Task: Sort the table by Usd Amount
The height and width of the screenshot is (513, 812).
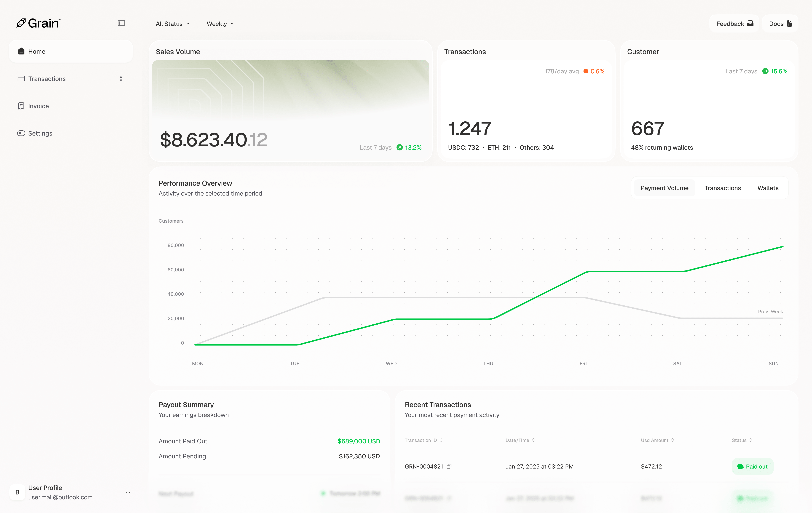Action: 673,440
